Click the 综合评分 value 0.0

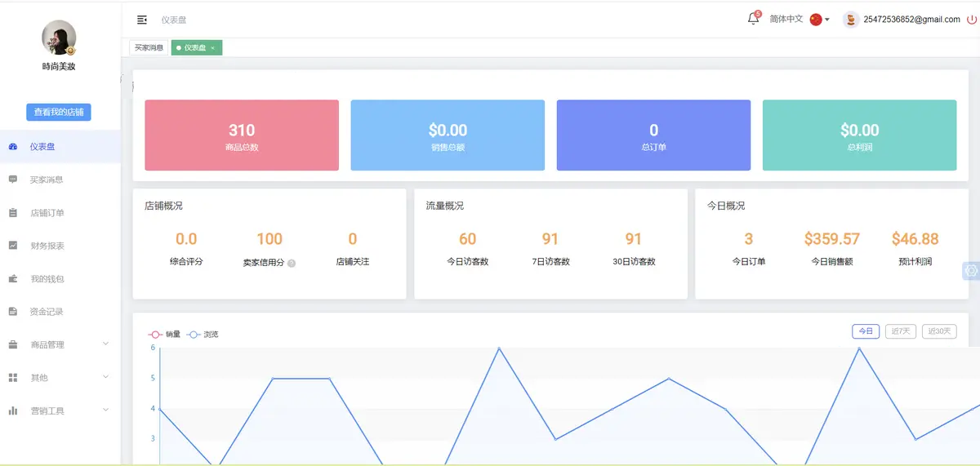point(186,239)
